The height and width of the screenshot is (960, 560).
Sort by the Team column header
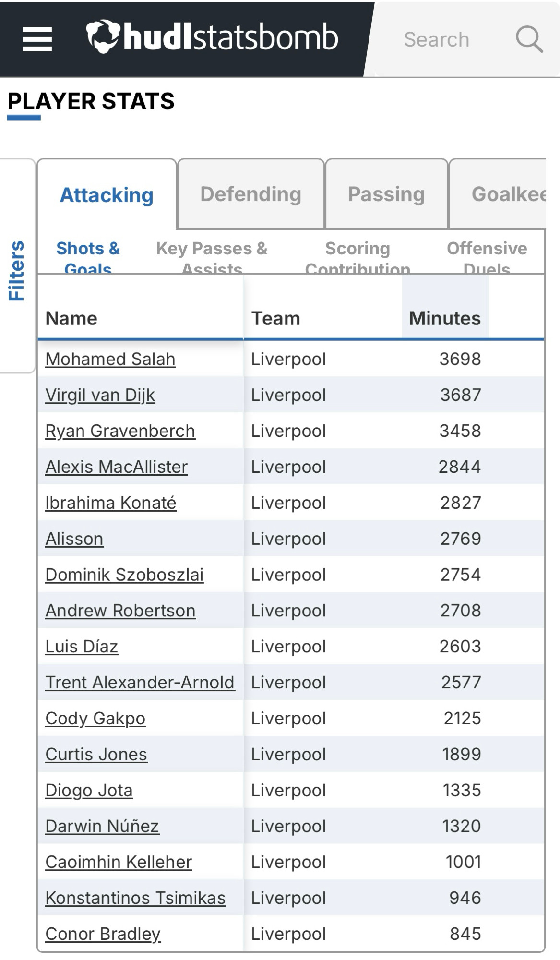(x=275, y=318)
